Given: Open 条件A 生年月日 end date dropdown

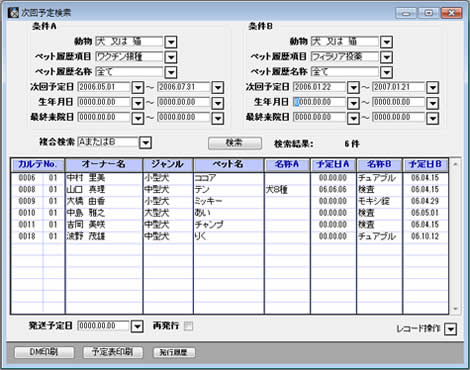Looking at the screenshot, I should tap(218, 103).
